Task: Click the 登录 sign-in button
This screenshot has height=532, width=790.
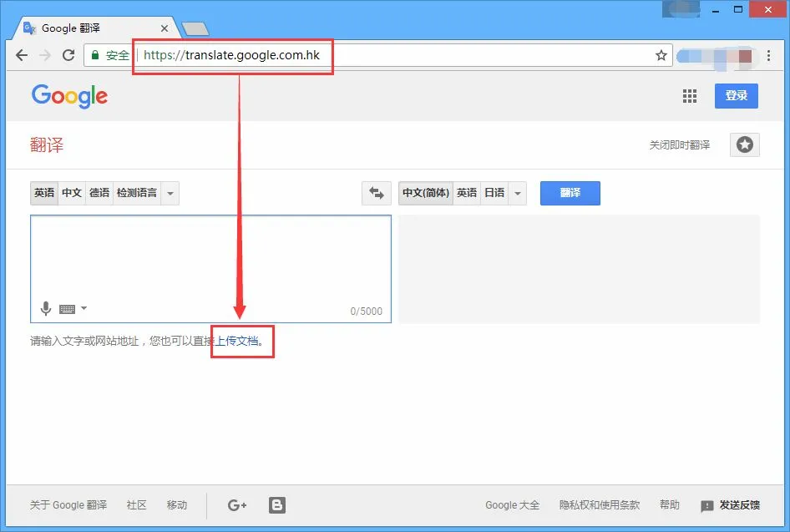Action: coord(736,96)
